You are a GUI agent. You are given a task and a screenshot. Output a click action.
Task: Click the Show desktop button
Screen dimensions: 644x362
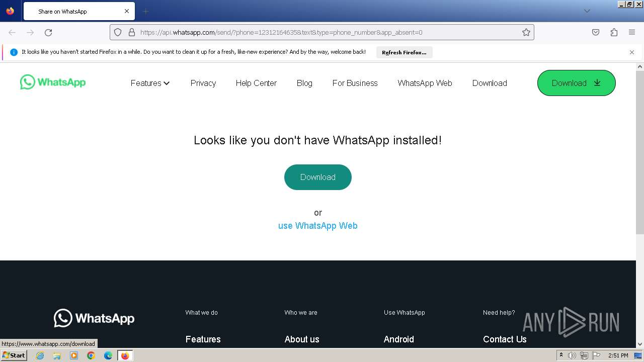coord(638,355)
